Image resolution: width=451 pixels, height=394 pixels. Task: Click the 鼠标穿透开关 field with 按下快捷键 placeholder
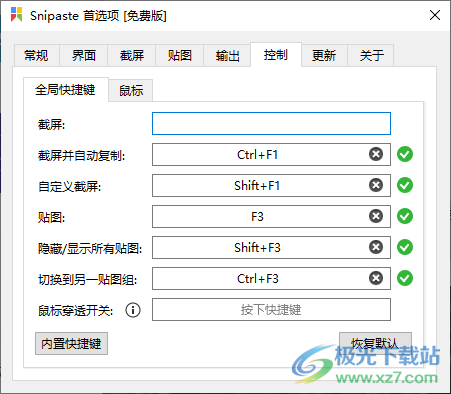271,310
